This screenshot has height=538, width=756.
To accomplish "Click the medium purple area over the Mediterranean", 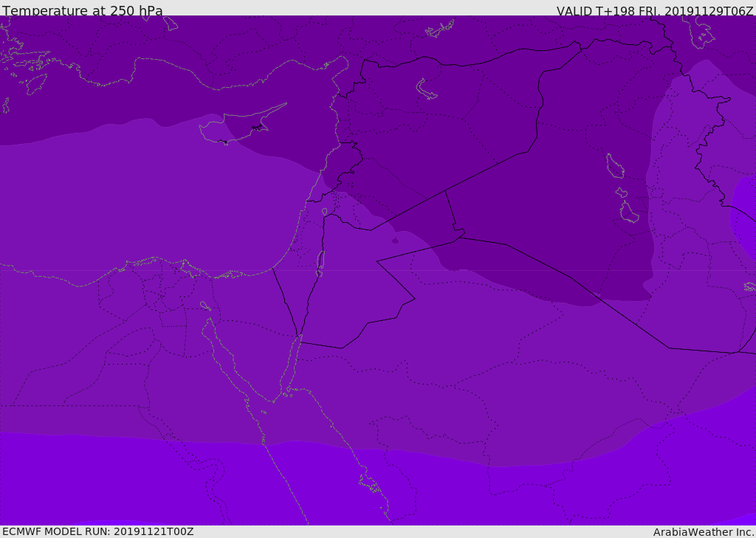I will (x=148, y=199).
